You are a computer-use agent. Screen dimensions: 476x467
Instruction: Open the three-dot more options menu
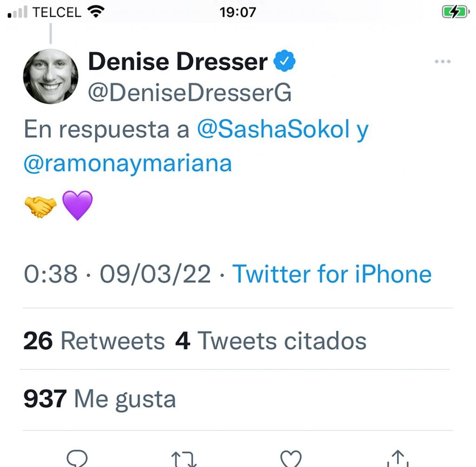click(x=443, y=62)
